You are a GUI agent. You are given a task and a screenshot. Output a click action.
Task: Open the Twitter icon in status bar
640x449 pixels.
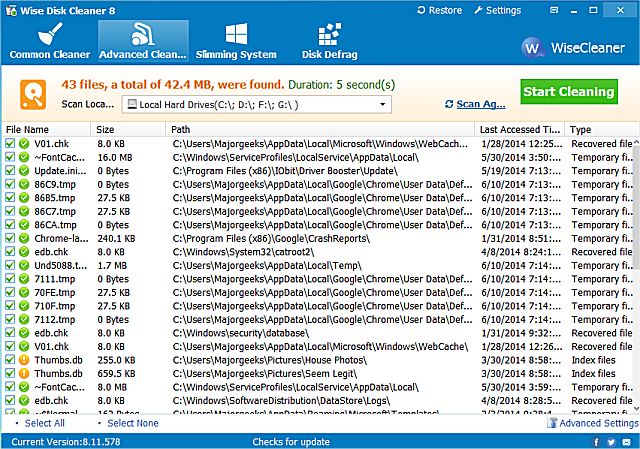(x=611, y=442)
